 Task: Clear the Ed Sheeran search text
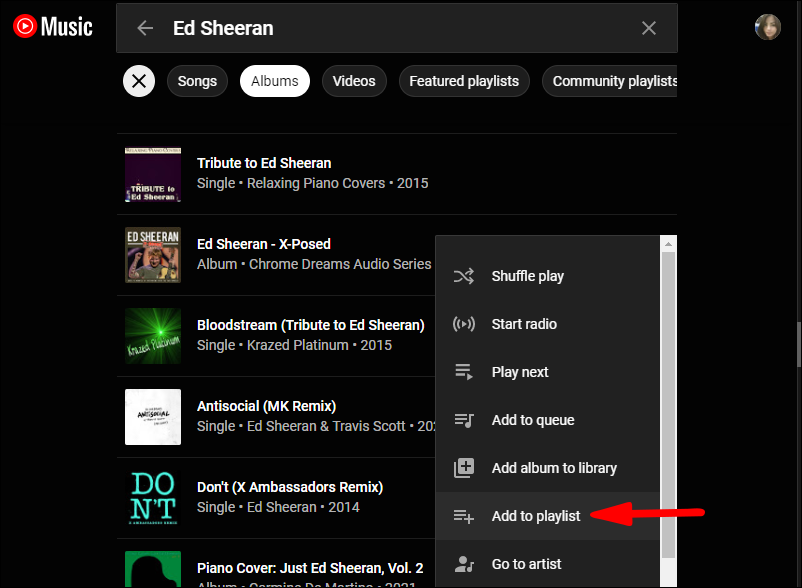[649, 28]
